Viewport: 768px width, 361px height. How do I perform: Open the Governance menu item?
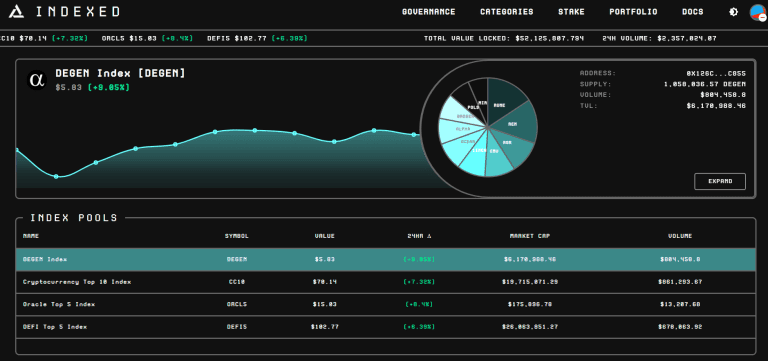tap(429, 12)
